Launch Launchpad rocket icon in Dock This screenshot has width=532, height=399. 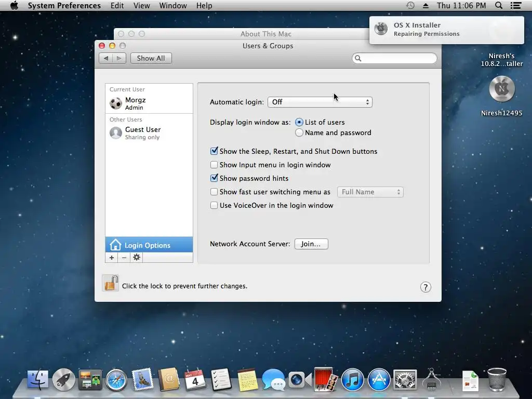pyautogui.click(x=63, y=379)
